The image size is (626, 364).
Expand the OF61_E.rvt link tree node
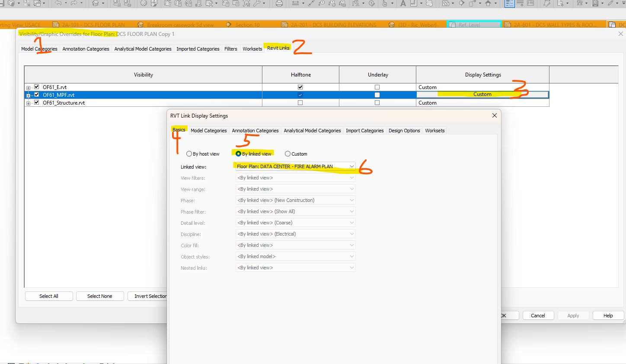[29, 88]
